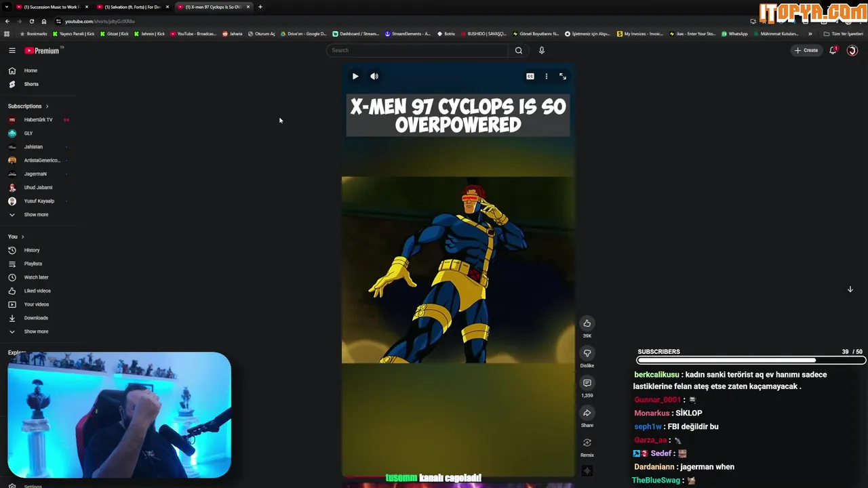868x488 pixels.
Task: Open Yusuf Kayaalp channel
Action: point(38,201)
